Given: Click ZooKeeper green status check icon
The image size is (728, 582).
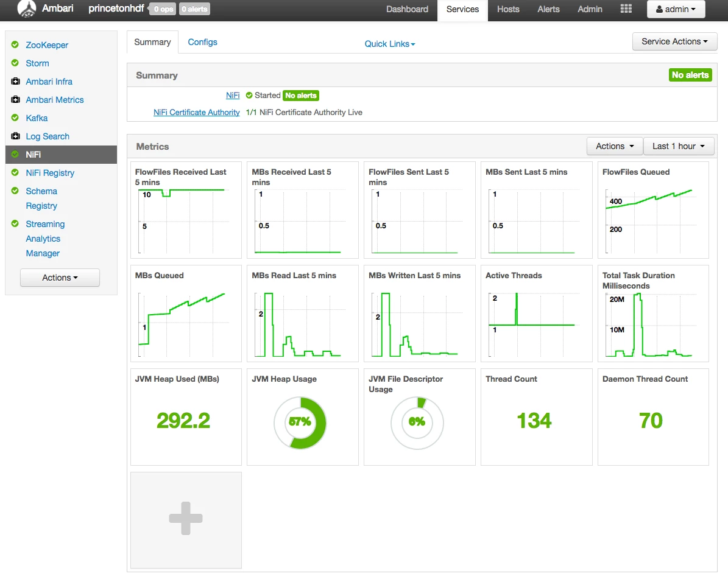Looking at the screenshot, I should (x=15, y=44).
